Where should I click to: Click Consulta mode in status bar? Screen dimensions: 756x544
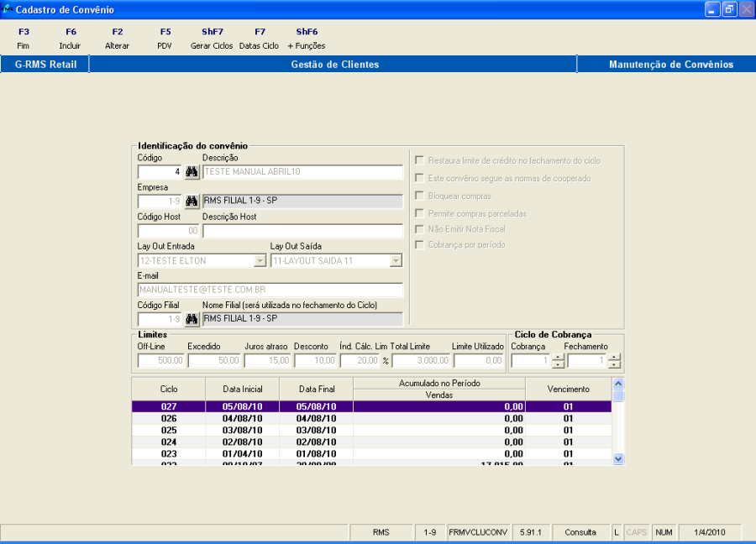580,532
